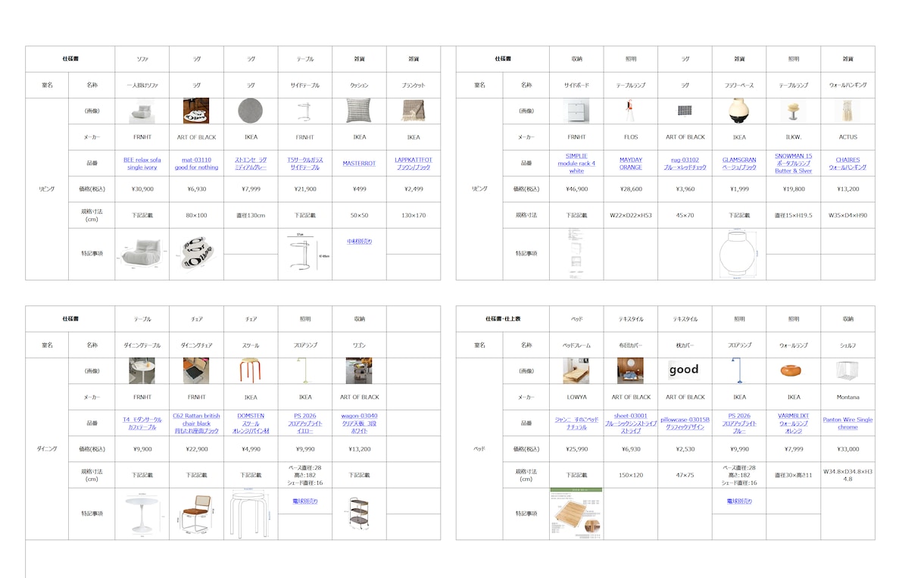The width and height of the screenshot is (924, 578).
Task: Select the price cell ¥30,900
Action: coord(142,189)
